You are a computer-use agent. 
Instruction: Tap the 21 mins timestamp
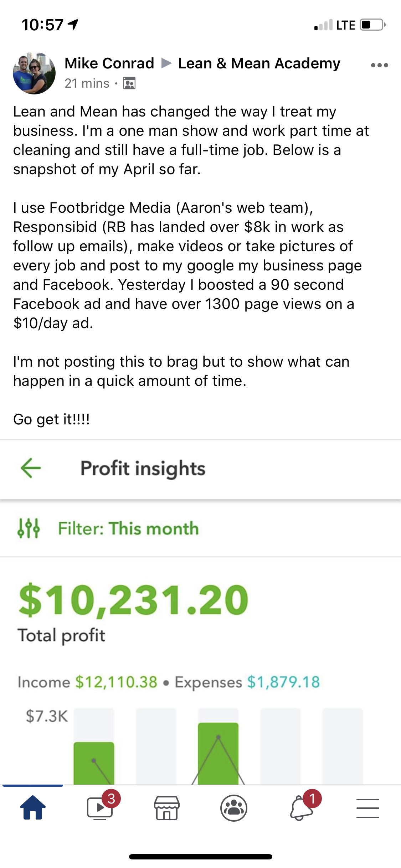pyautogui.click(x=87, y=83)
